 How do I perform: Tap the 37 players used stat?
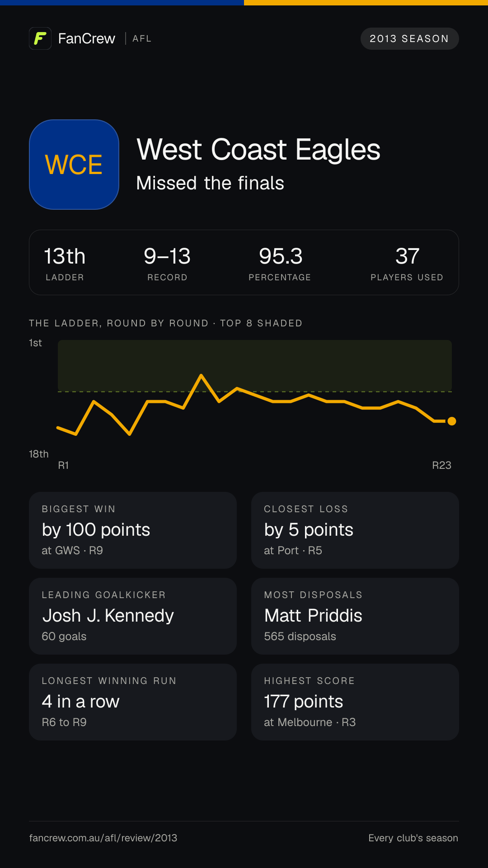407,263
